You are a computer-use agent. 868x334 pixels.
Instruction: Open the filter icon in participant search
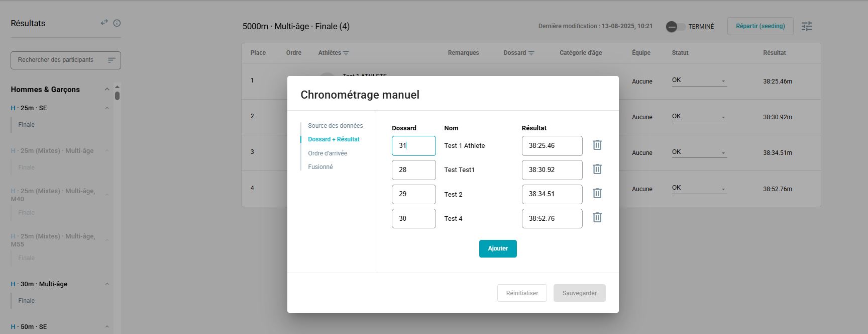[112, 60]
